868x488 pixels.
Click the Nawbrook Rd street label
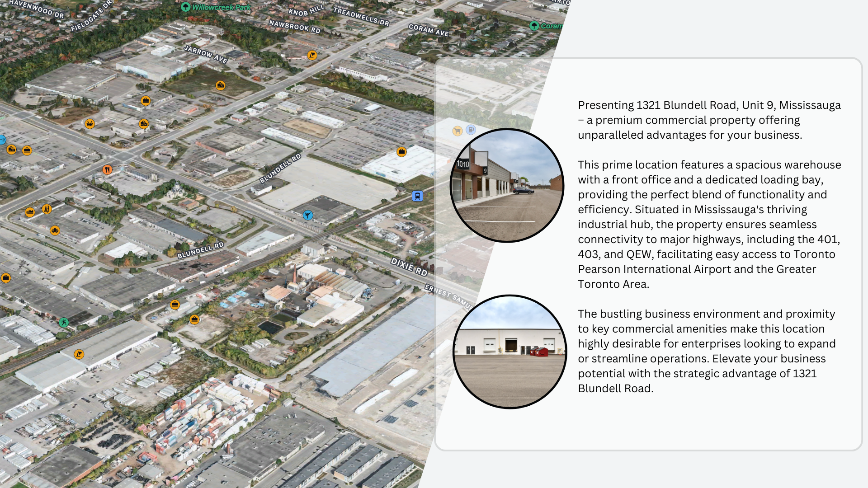(x=295, y=27)
